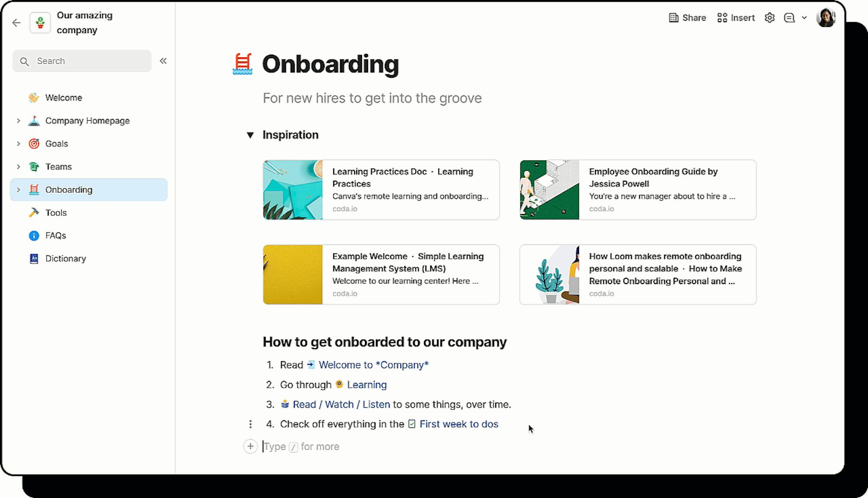Image resolution: width=868 pixels, height=498 pixels.
Task: Expand the Teams subpages chevron
Action: click(x=18, y=167)
